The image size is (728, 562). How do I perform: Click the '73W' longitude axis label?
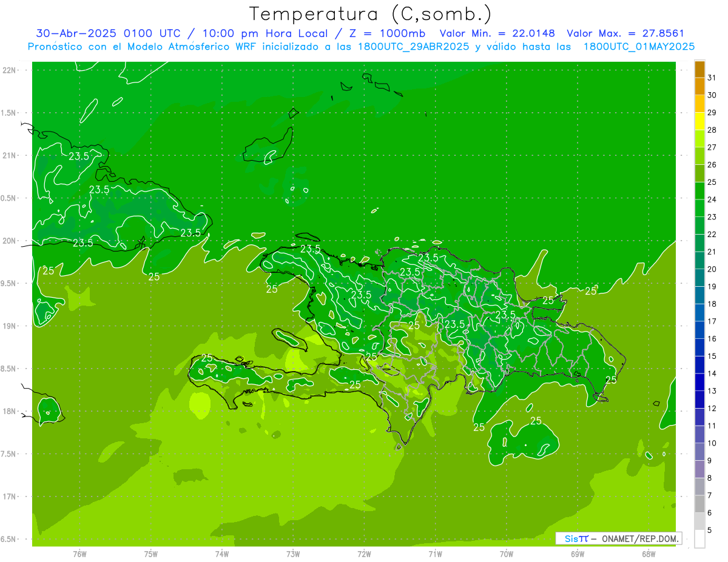click(293, 554)
